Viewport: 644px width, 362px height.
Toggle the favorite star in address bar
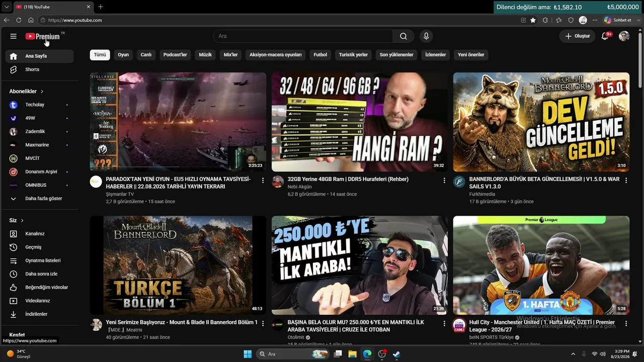533,20
